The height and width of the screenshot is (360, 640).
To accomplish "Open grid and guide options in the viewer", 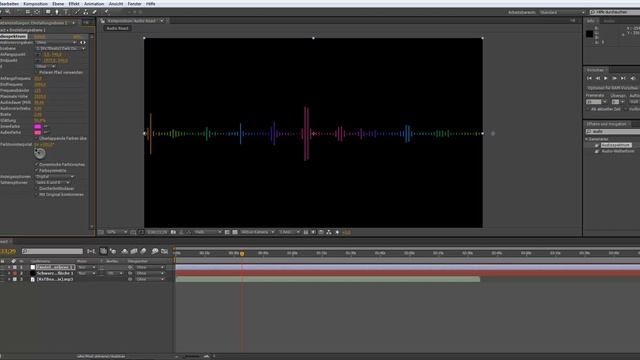I will pyautogui.click(x=133, y=232).
